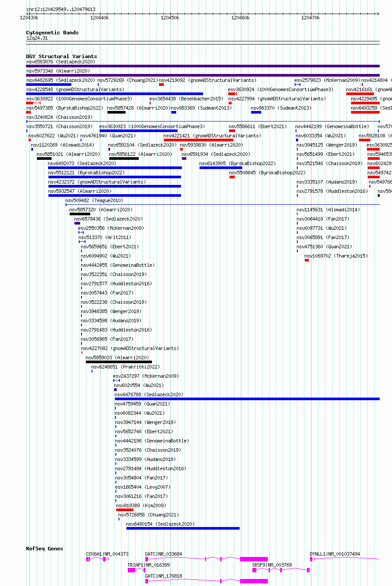This screenshot has height=586, width=392.
Task: Click the blue bar of nsv6482695 (Sedlazeck2020)
Action: click(x=48, y=85)
